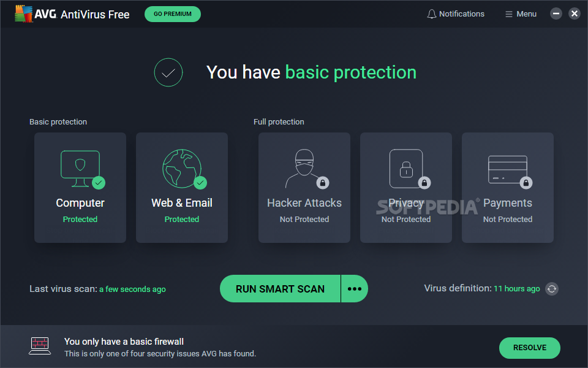Open the Web & Email card title

point(182,203)
